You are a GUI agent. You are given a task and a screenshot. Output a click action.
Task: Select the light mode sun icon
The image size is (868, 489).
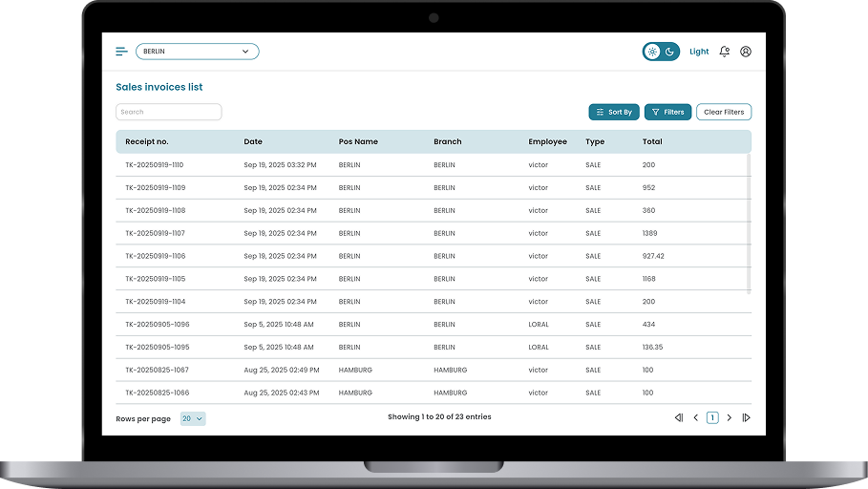(652, 52)
